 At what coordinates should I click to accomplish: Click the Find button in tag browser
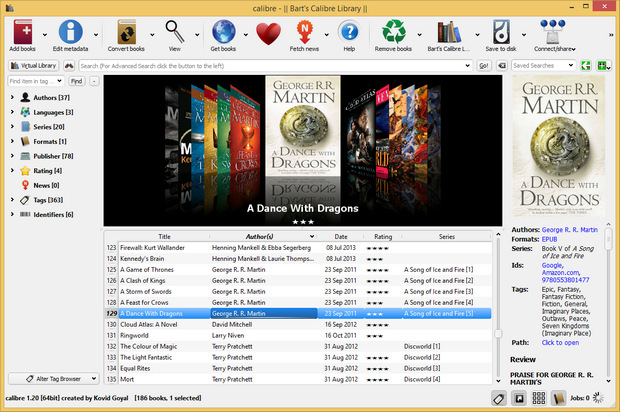click(x=76, y=81)
